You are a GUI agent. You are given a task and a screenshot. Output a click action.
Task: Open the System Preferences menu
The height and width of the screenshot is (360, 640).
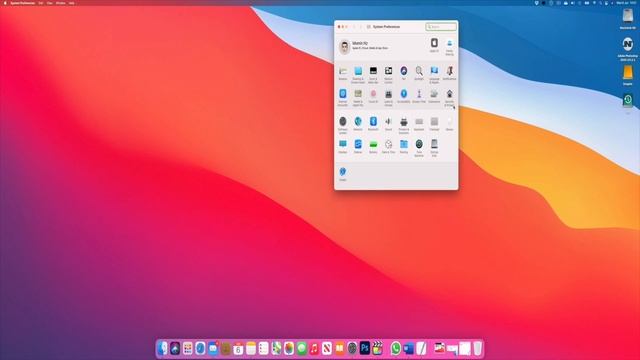click(x=23, y=3)
